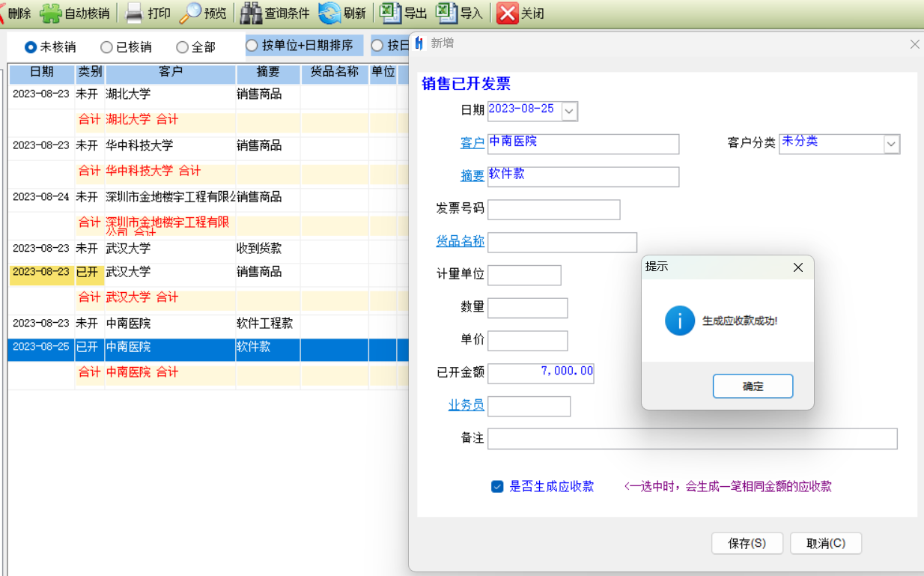Image resolution: width=924 pixels, height=576 pixels.
Task: Click the 客户 column header in table
Action: coord(171,73)
